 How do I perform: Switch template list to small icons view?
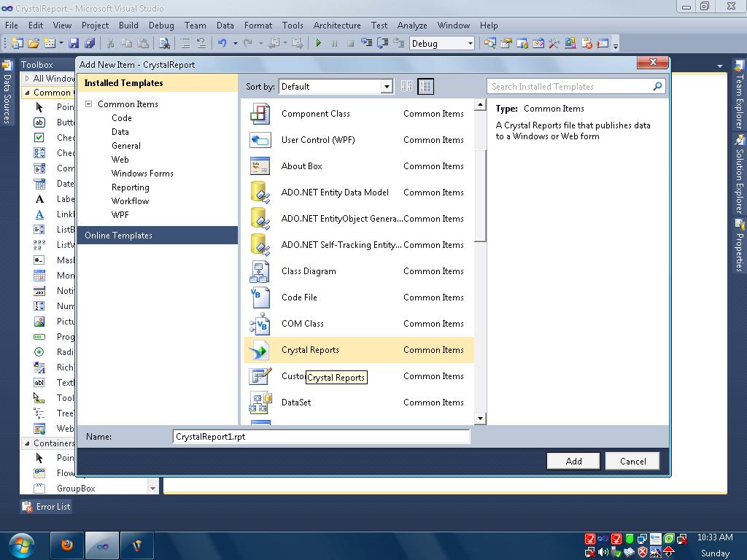(406, 85)
